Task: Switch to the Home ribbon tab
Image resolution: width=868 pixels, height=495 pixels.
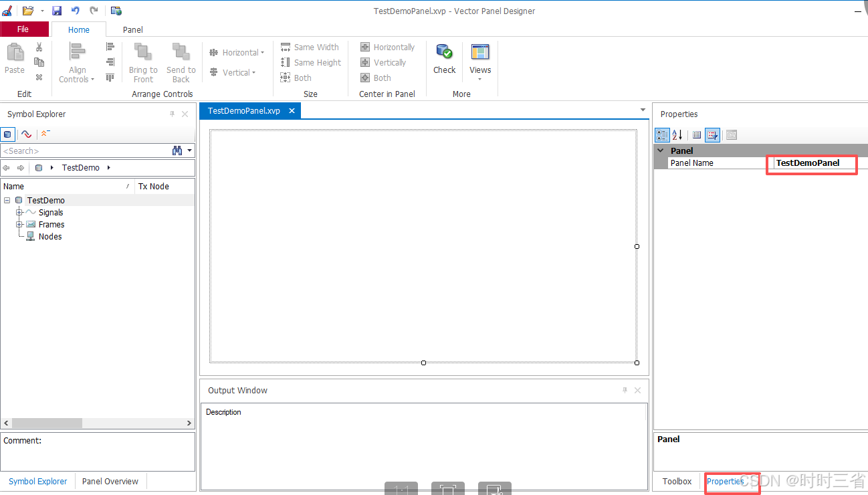Action: [x=79, y=29]
